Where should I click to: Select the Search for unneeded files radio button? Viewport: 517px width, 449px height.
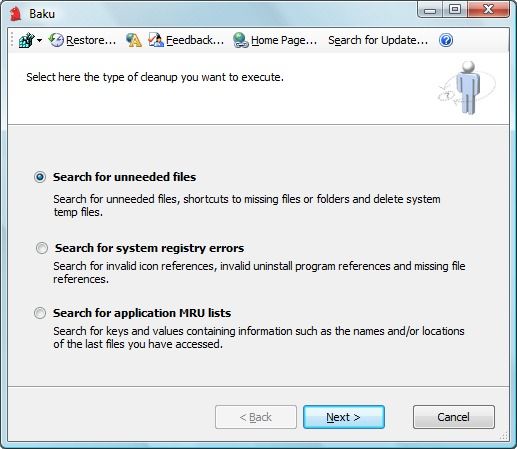(40, 177)
